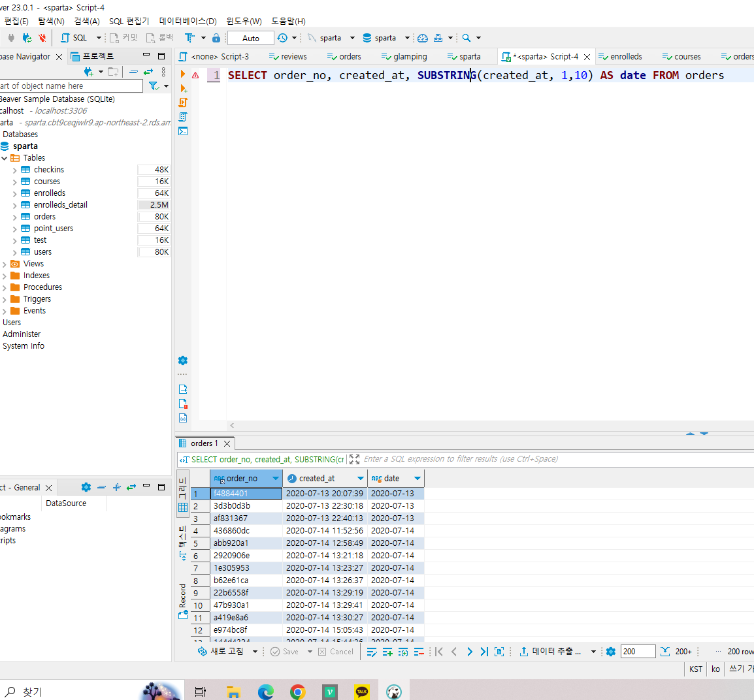Click the SQL filter expression field
Image resolution: width=754 pixels, height=700 pixels.
(x=558, y=459)
